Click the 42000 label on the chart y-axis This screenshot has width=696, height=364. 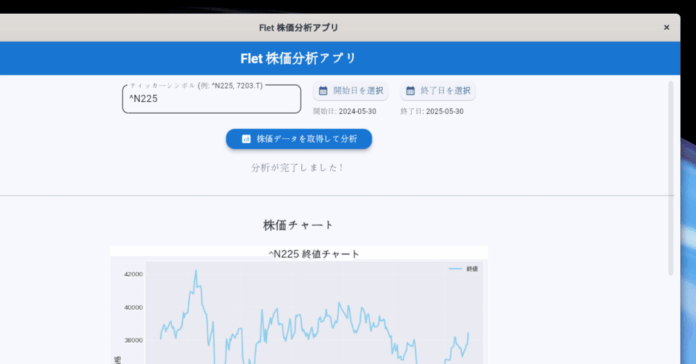(133, 274)
